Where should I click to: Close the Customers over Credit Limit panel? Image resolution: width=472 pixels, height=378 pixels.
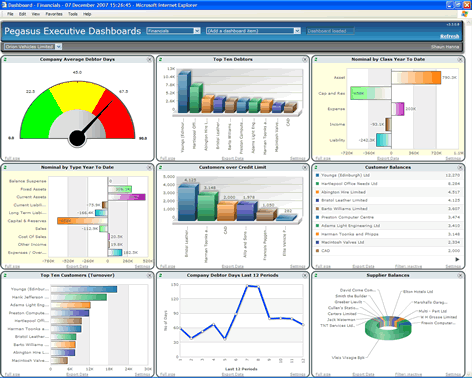305,168
